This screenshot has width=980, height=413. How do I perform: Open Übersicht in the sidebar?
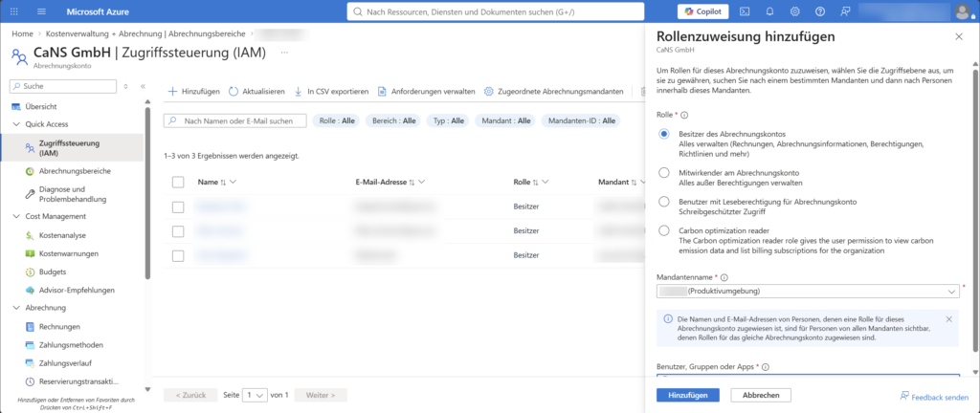tap(40, 106)
